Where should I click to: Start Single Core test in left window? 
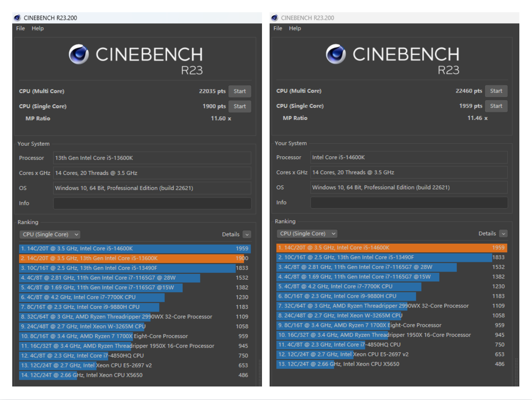click(240, 106)
